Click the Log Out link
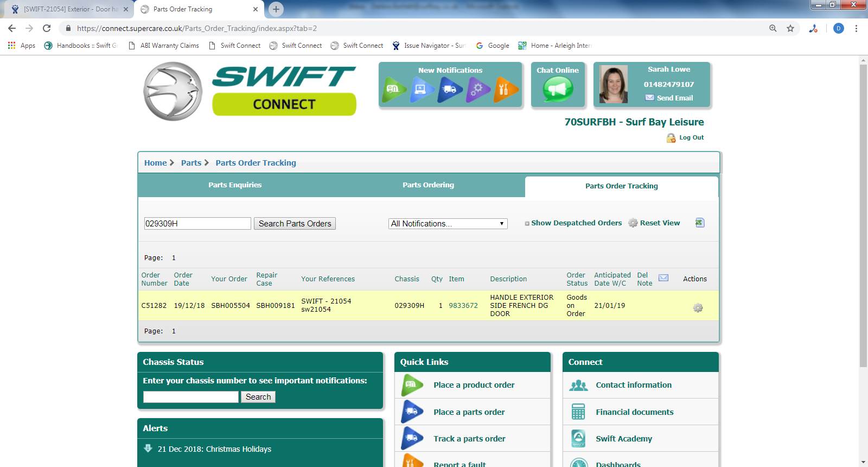The width and height of the screenshot is (868, 467). 691,138
